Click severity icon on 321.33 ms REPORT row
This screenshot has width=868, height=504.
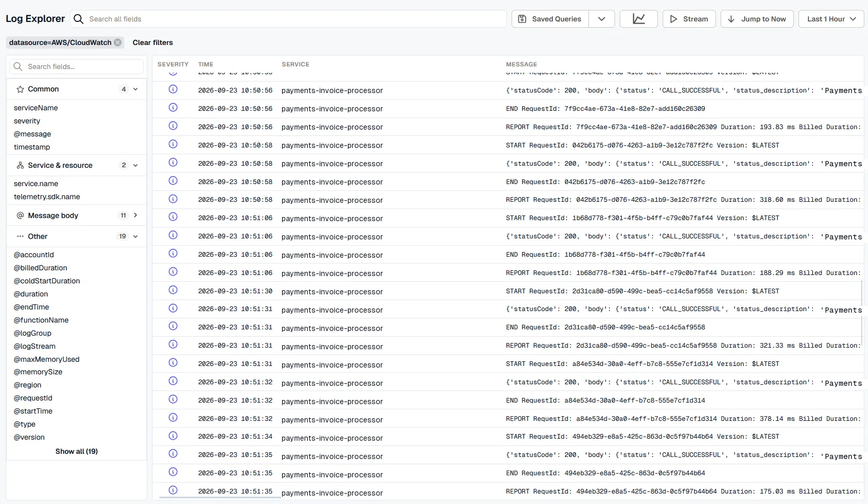click(x=173, y=345)
